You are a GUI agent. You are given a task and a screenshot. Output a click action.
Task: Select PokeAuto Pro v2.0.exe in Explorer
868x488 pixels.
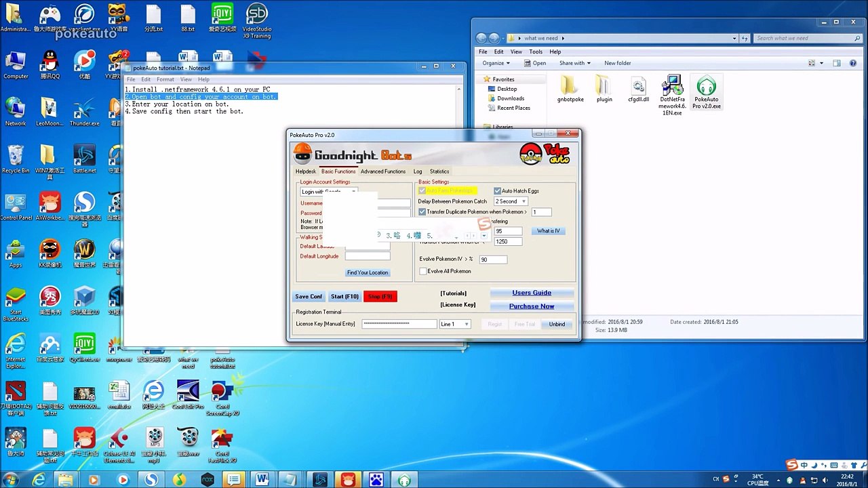706,93
